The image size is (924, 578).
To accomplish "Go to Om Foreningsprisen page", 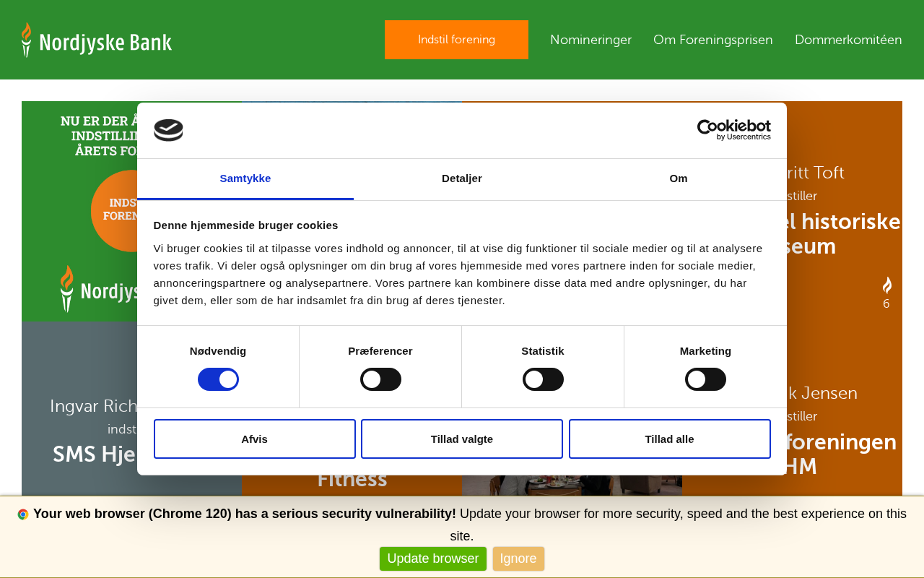I will point(713,40).
